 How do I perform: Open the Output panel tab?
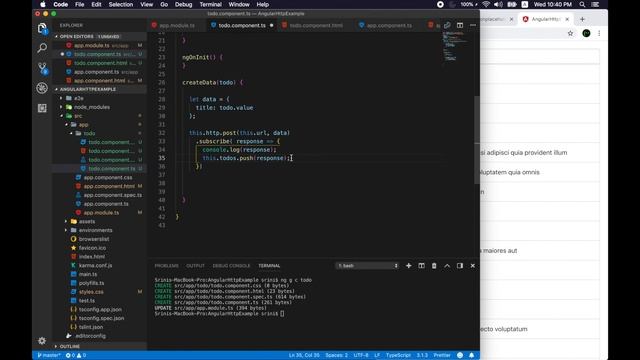point(195,266)
